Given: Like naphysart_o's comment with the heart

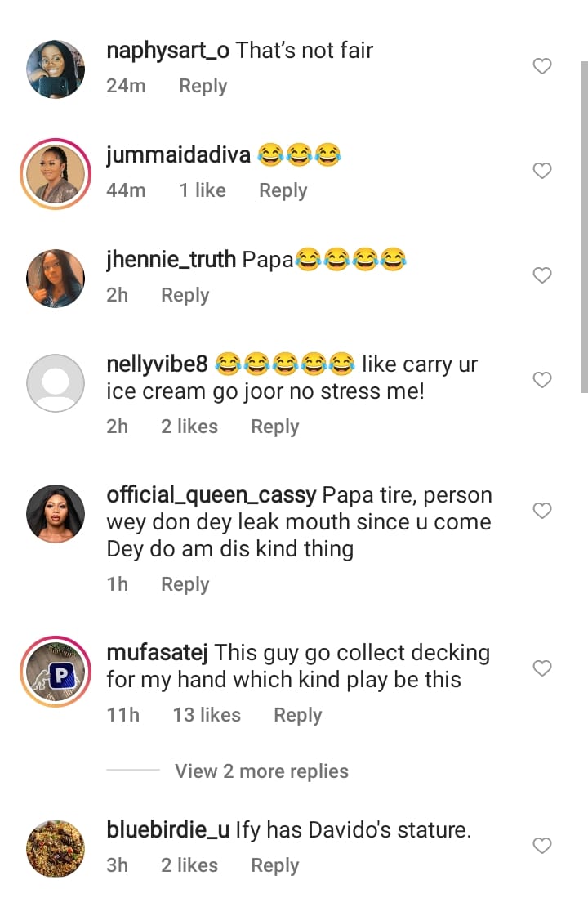Looking at the screenshot, I should pos(542,66).
